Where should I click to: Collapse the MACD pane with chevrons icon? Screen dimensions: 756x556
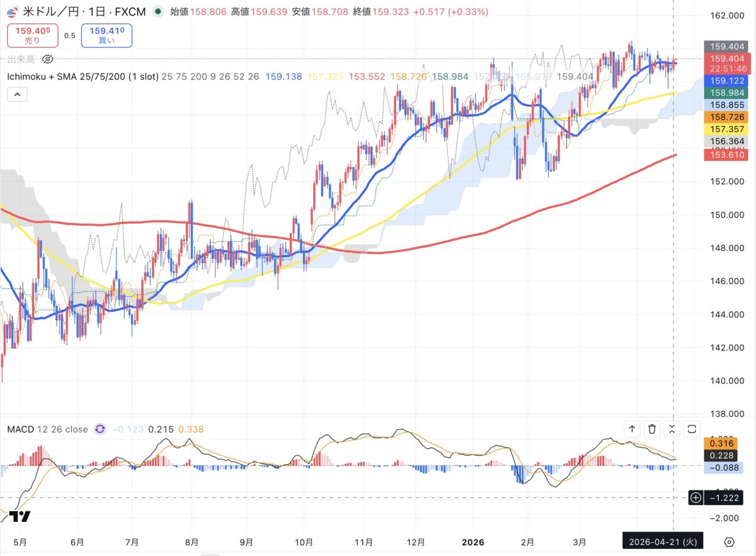(672, 429)
